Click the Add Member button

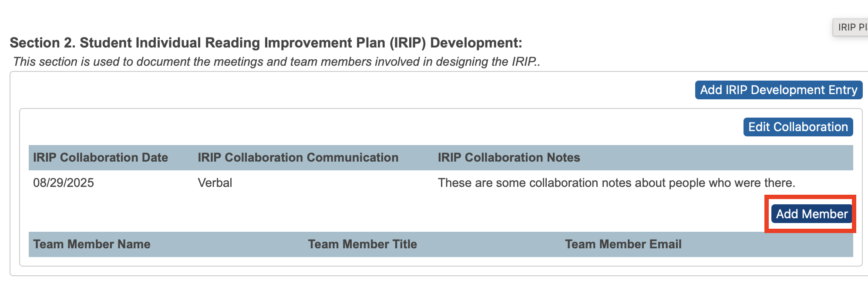[811, 214]
